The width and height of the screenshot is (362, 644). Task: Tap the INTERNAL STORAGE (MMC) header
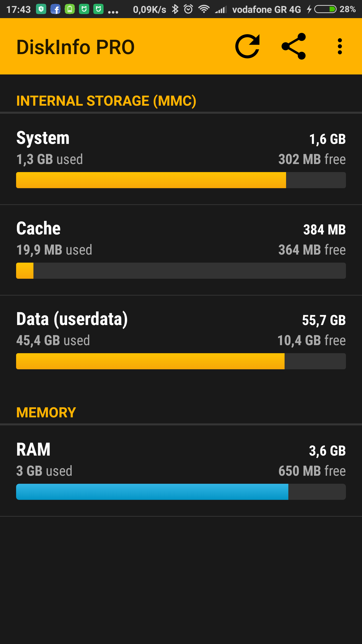pos(106,101)
